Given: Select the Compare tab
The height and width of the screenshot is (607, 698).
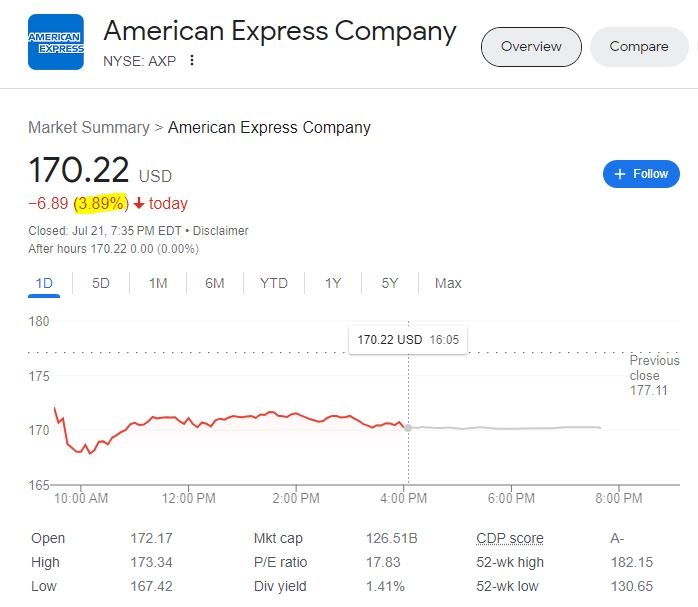Looking at the screenshot, I should 639,47.
